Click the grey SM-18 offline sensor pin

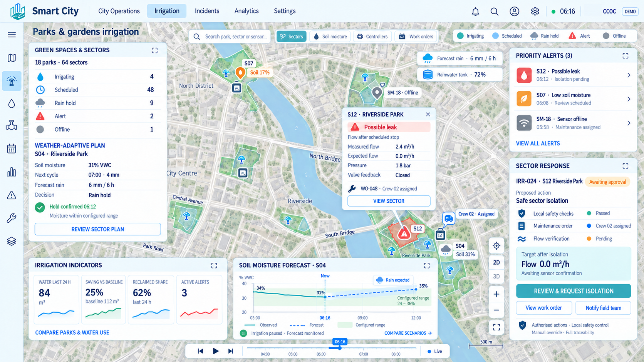point(377,92)
